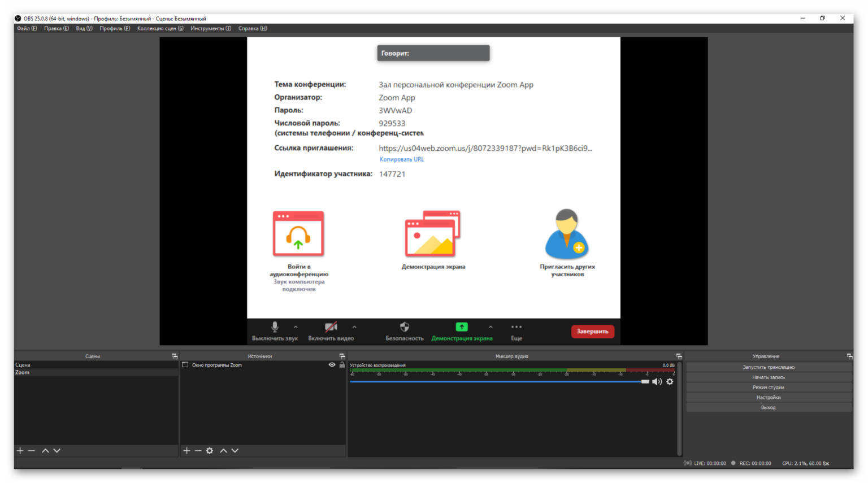
Task: Move the source up with the arrow
Action: point(224,451)
